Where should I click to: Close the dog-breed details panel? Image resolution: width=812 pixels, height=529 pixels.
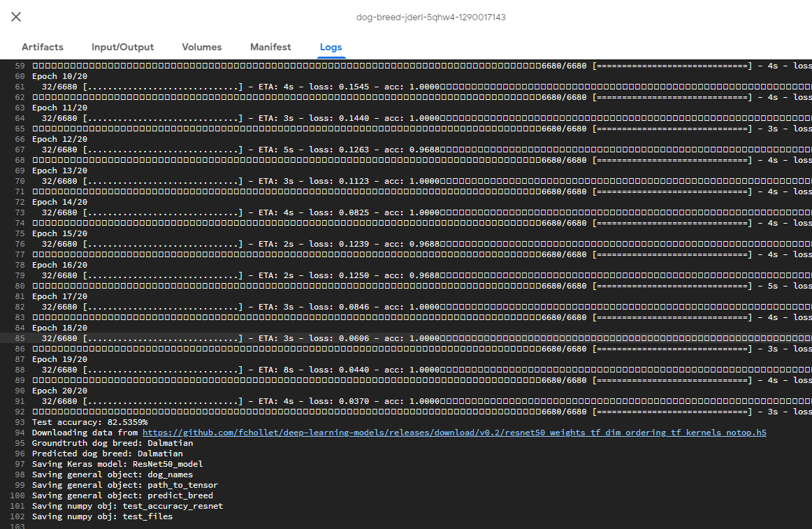tap(16, 17)
